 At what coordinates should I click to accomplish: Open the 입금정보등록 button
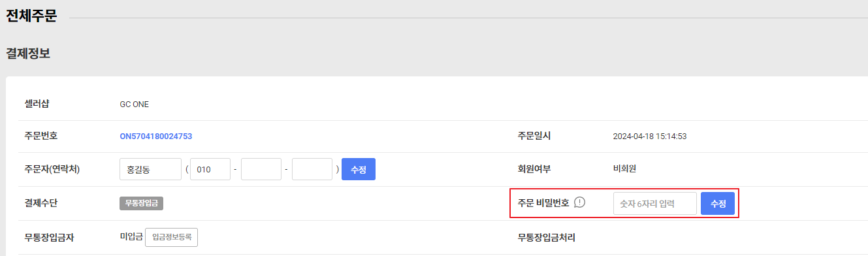pyautogui.click(x=171, y=237)
